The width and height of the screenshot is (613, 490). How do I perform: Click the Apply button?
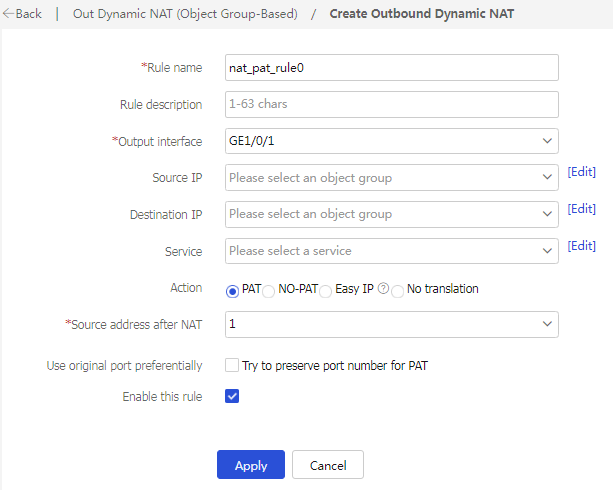tap(251, 465)
